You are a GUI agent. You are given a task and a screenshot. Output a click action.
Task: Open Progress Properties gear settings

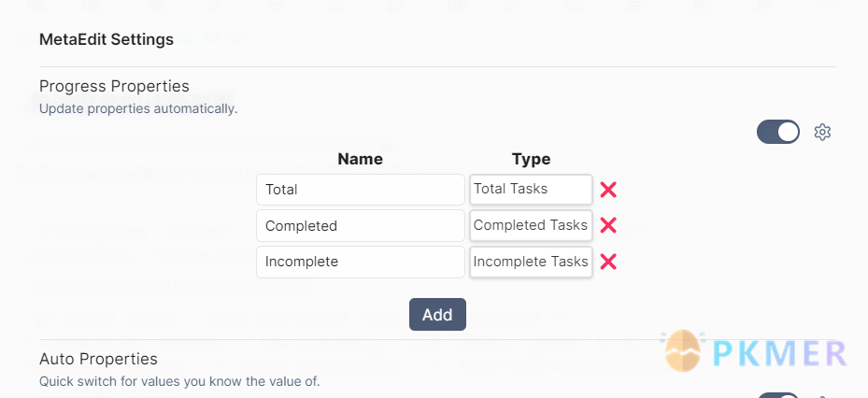coord(822,133)
